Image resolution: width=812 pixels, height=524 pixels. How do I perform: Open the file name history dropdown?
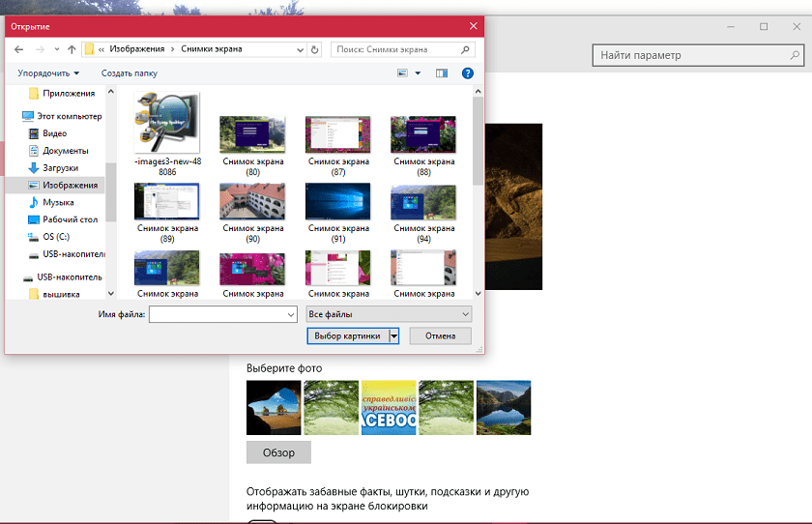tap(290, 314)
